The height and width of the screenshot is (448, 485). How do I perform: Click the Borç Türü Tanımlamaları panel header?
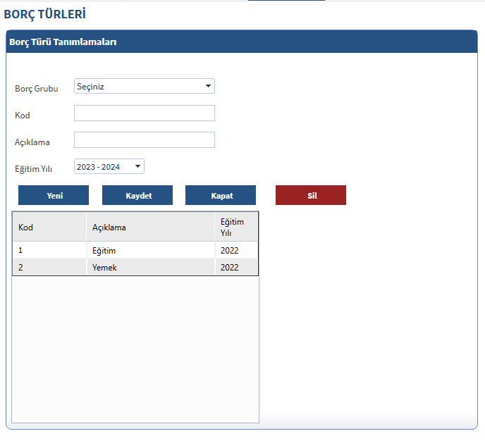pos(242,42)
